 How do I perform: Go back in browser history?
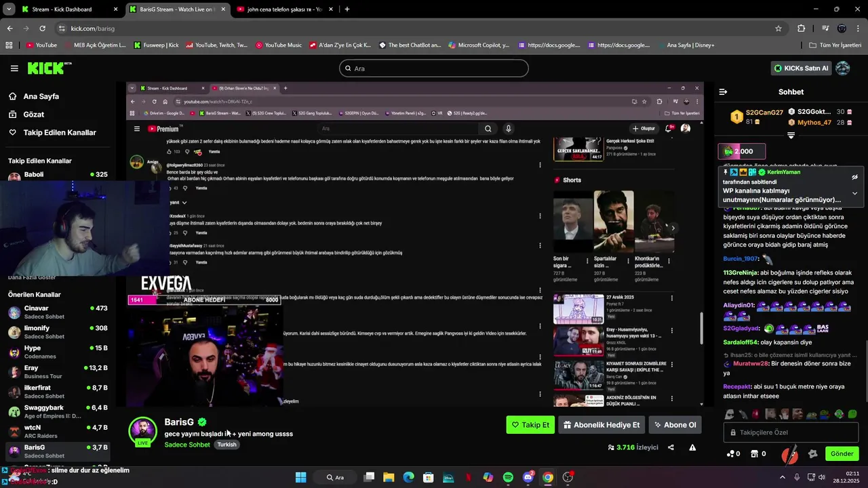(10, 28)
